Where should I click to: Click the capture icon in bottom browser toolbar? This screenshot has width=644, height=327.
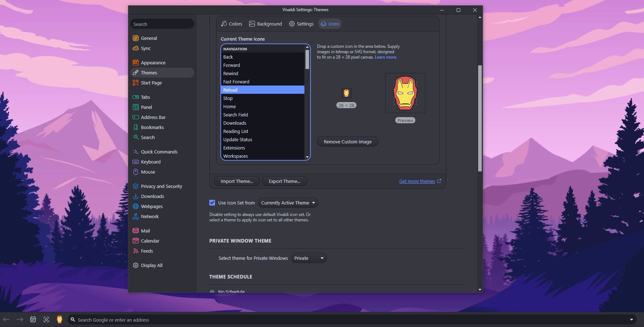(46, 319)
